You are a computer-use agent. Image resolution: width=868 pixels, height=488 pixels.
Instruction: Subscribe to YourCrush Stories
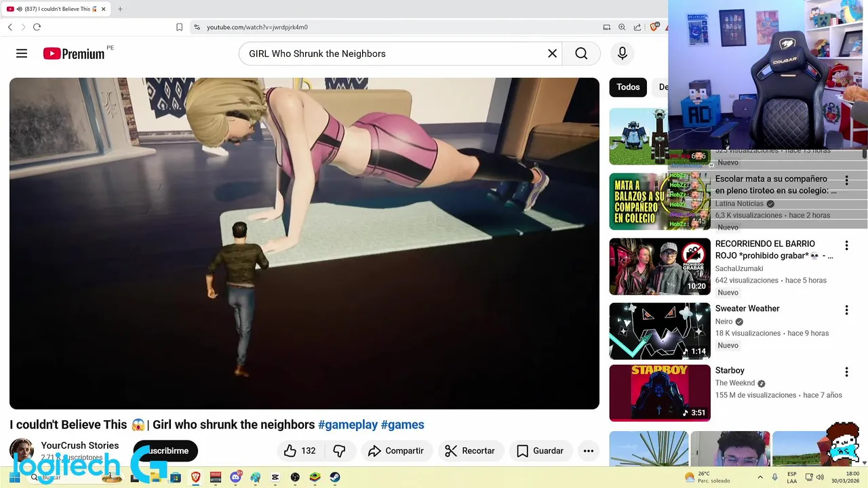click(165, 451)
